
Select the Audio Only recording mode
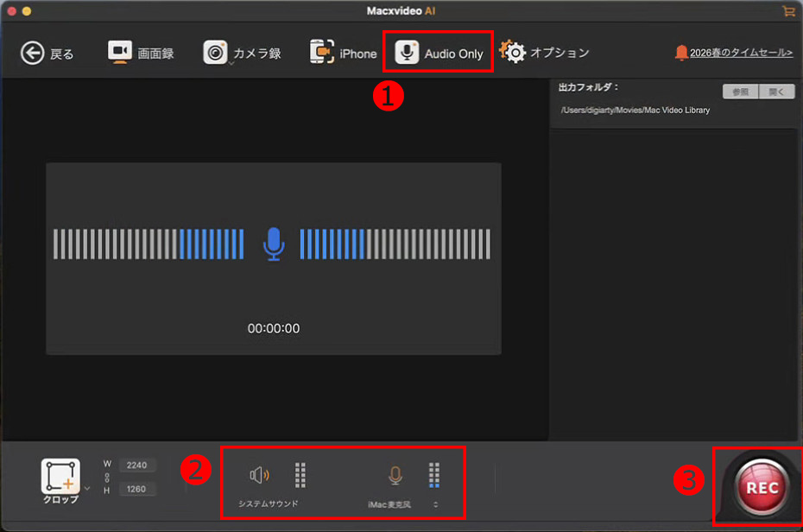point(438,52)
